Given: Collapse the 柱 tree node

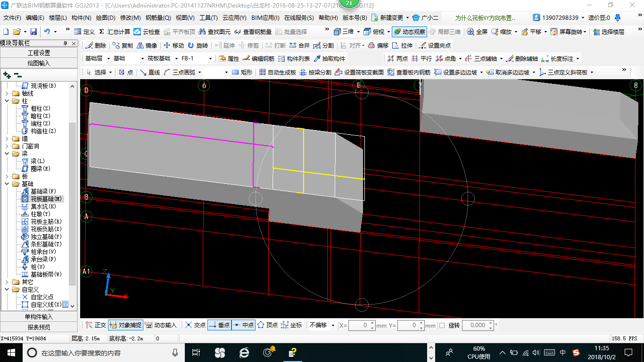Looking at the screenshot, I should pos(7,101).
